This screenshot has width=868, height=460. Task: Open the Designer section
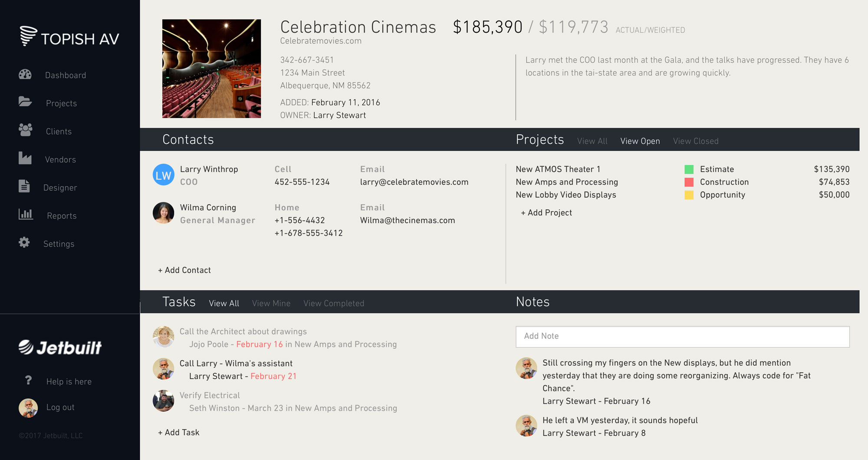tap(60, 188)
